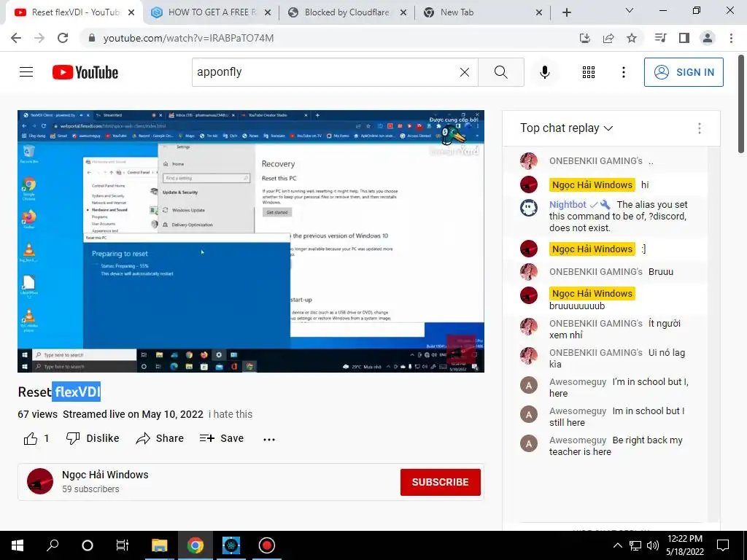Like the video with thumbs up
The height and width of the screenshot is (560, 747).
click(x=36, y=438)
